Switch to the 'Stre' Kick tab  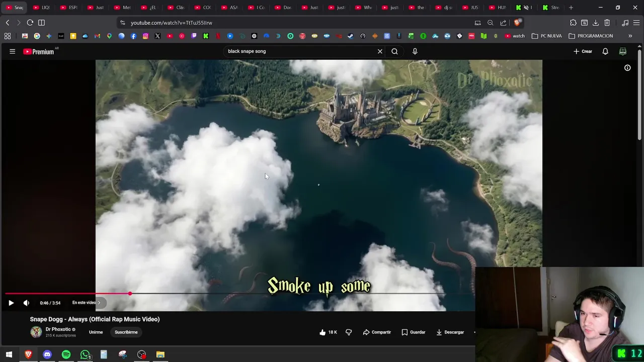coord(551,8)
